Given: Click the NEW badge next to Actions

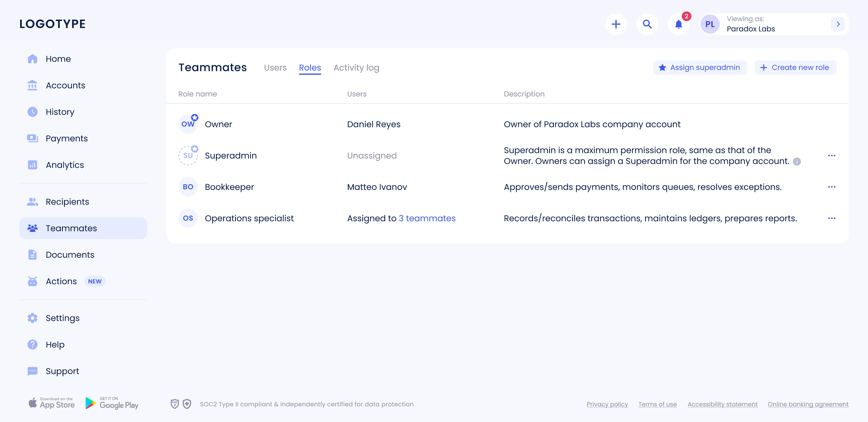Looking at the screenshot, I should pyautogui.click(x=95, y=281).
